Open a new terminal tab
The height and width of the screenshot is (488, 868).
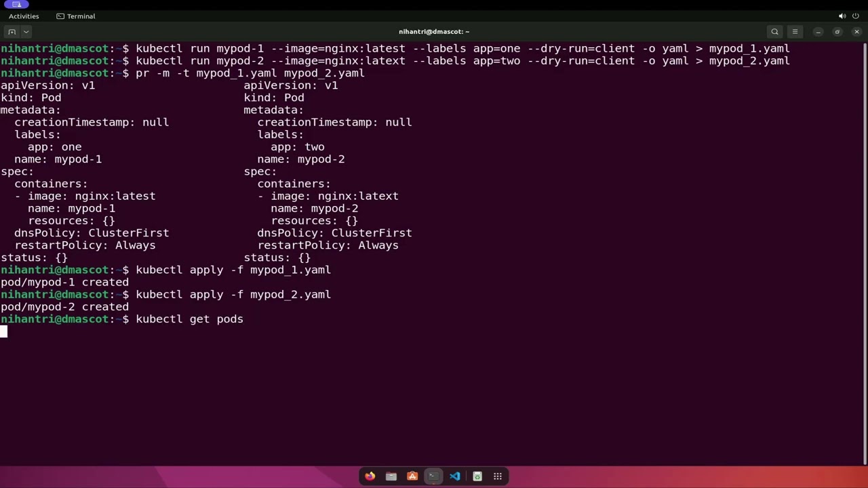coord(12,32)
